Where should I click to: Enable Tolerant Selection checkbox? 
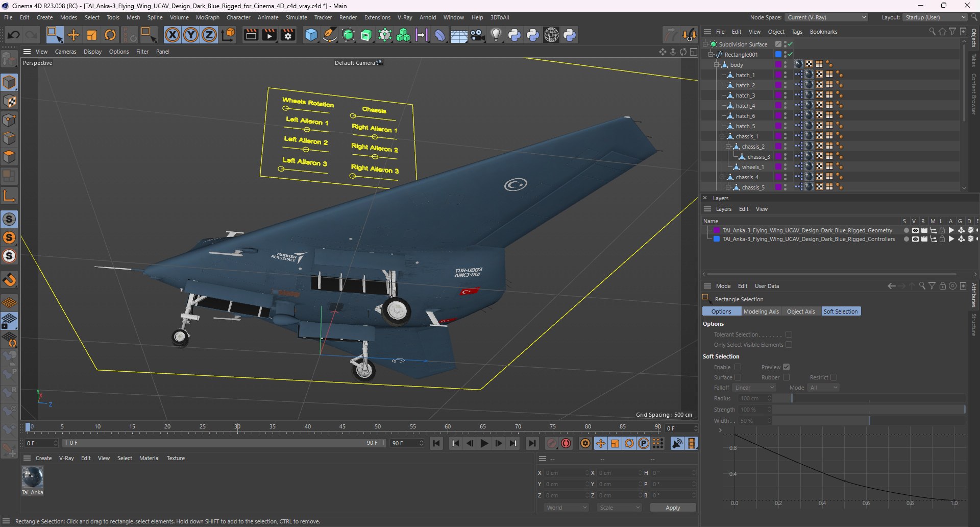pyautogui.click(x=789, y=334)
